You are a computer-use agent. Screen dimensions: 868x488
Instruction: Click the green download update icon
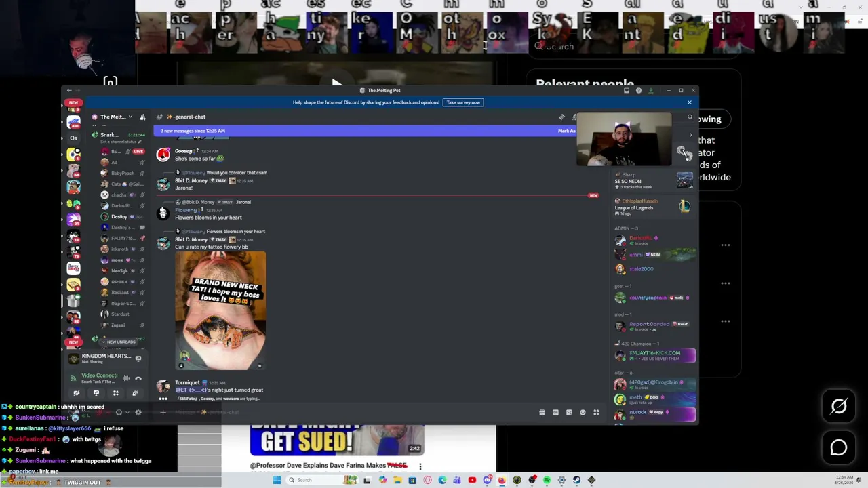[650, 90]
